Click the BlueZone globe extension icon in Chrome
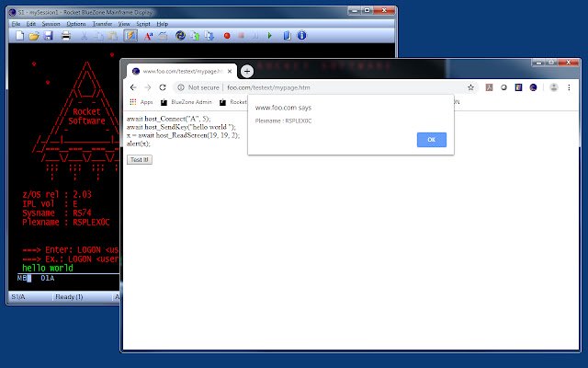This screenshot has height=368, width=588. pyautogui.click(x=533, y=87)
